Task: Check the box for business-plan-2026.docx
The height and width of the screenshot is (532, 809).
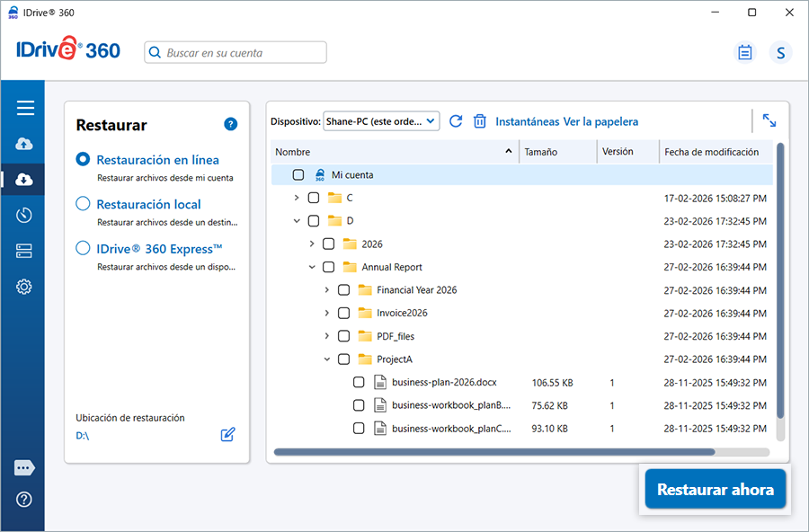Action: tap(359, 382)
